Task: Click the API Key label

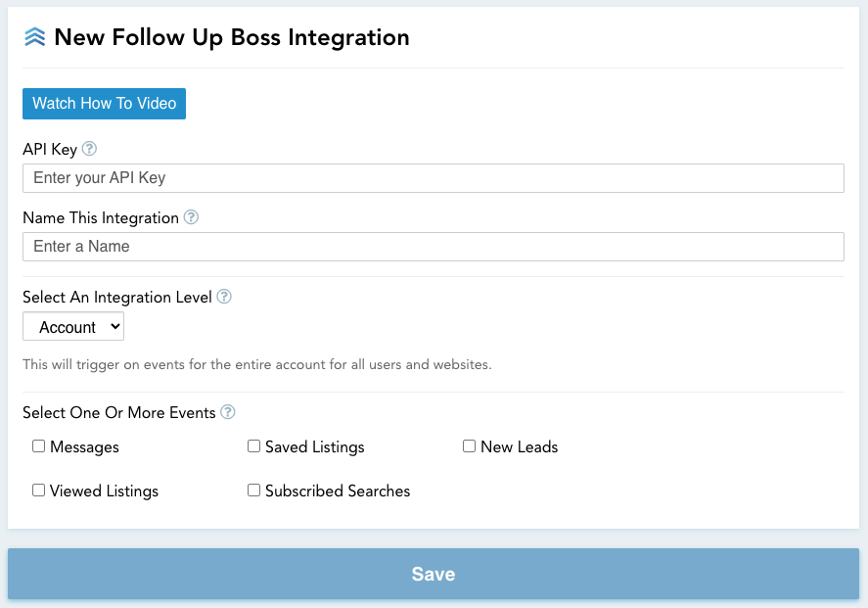Action: click(50, 149)
